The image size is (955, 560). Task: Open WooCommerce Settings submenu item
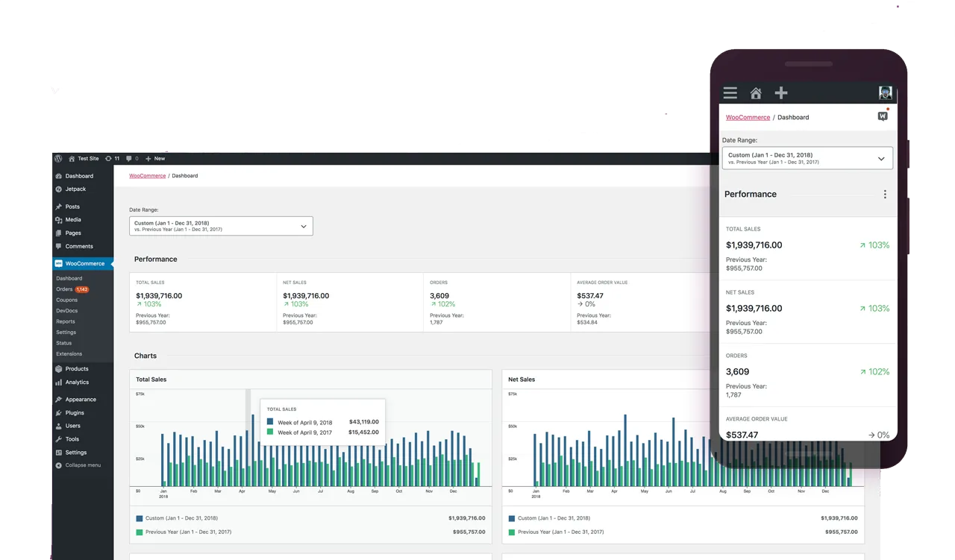pos(66,333)
